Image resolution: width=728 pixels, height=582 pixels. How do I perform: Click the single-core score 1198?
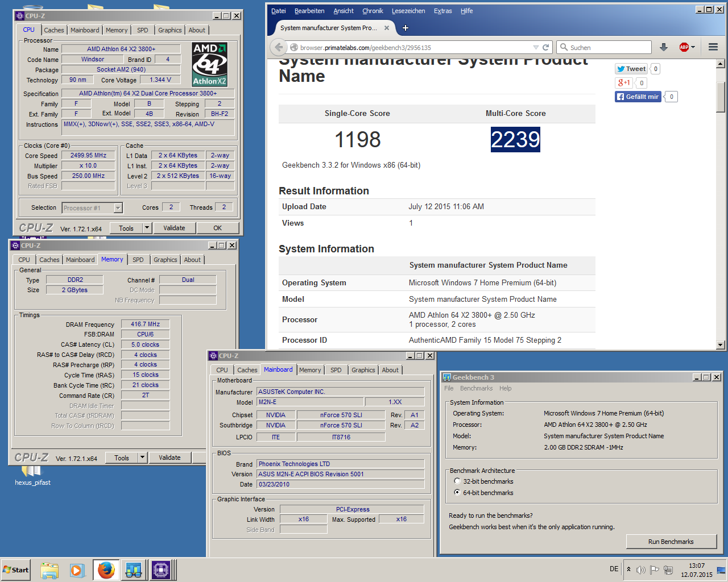pyautogui.click(x=357, y=139)
